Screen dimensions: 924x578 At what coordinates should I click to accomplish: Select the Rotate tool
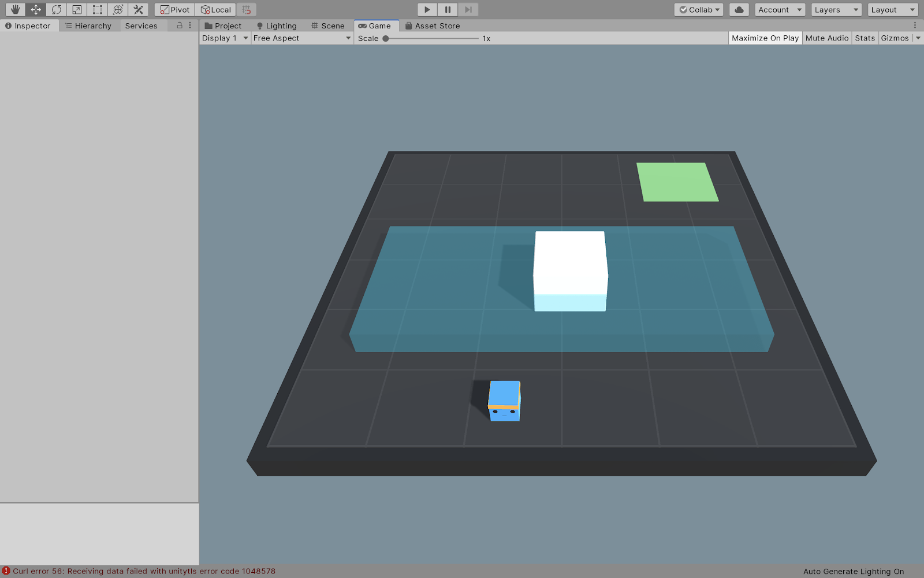(x=56, y=9)
